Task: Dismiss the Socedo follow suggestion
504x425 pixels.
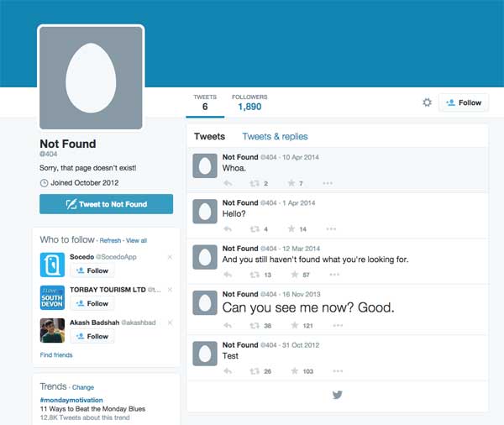Action: coord(170,256)
